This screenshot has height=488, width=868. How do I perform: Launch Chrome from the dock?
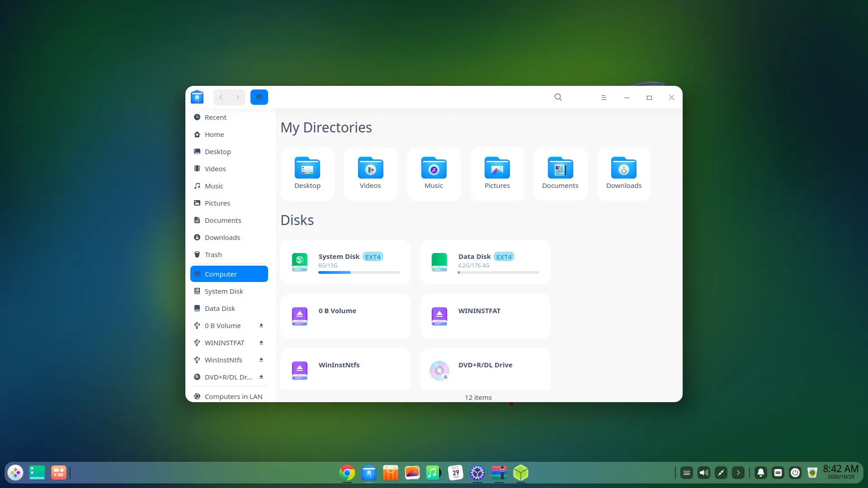(x=347, y=473)
